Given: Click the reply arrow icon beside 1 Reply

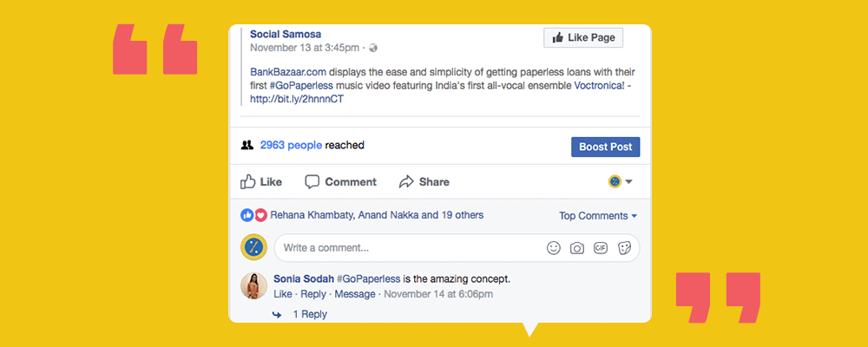Looking at the screenshot, I should pyautogui.click(x=277, y=314).
